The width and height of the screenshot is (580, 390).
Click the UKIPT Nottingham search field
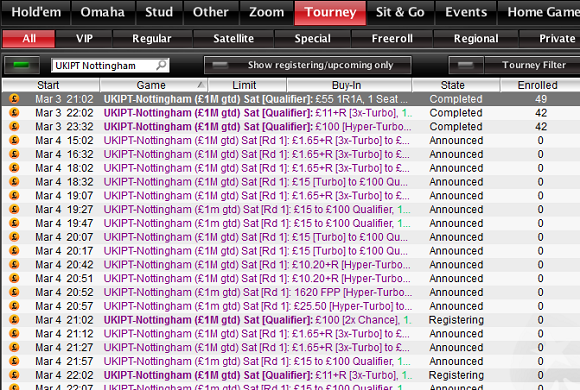click(110, 65)
